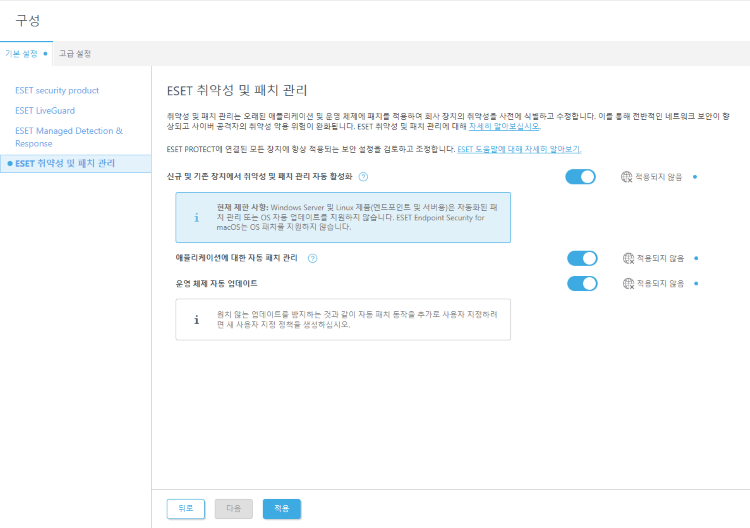Open 자세히 알아보십시오 link

point(505,126)
